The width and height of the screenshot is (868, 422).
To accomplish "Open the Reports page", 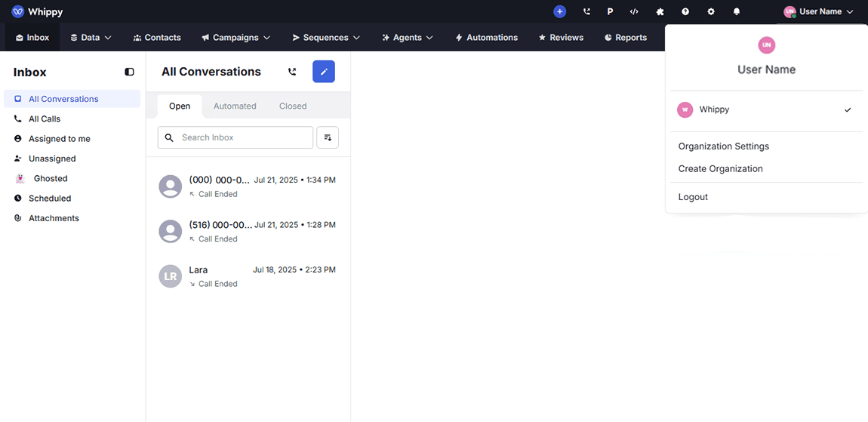I will [x=626, y=38].
